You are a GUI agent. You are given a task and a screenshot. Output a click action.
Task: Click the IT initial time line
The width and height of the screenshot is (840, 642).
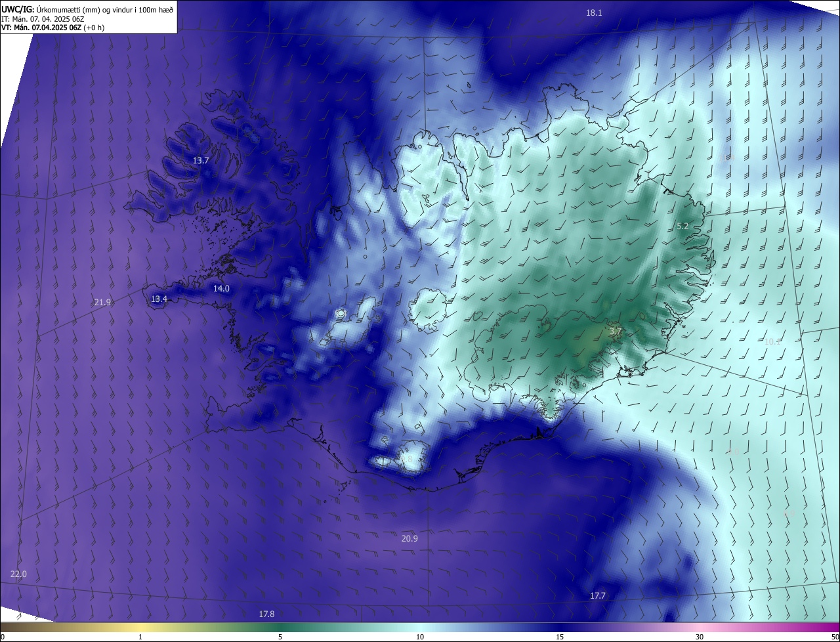click(x=43, y=18)
